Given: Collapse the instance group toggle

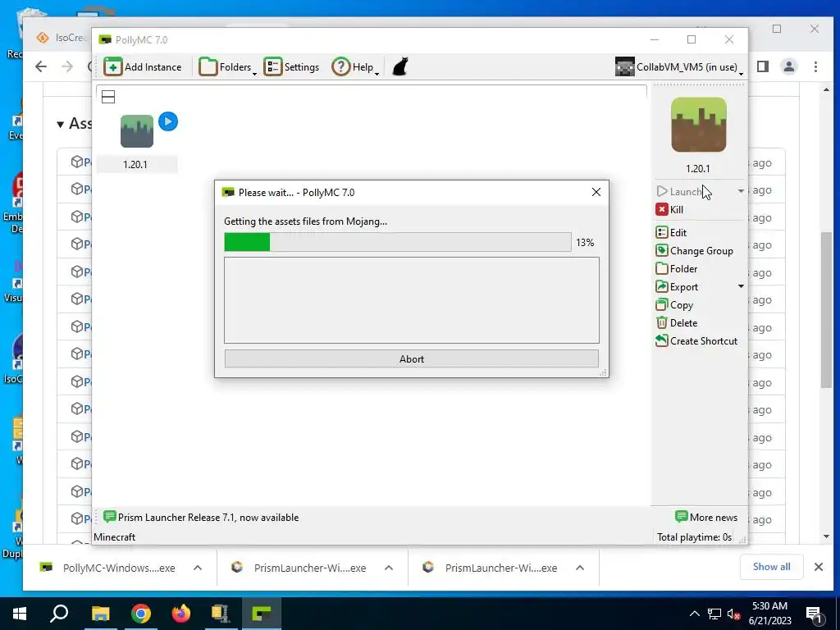Looking at the screenshot, I should (x=108, y=97).
